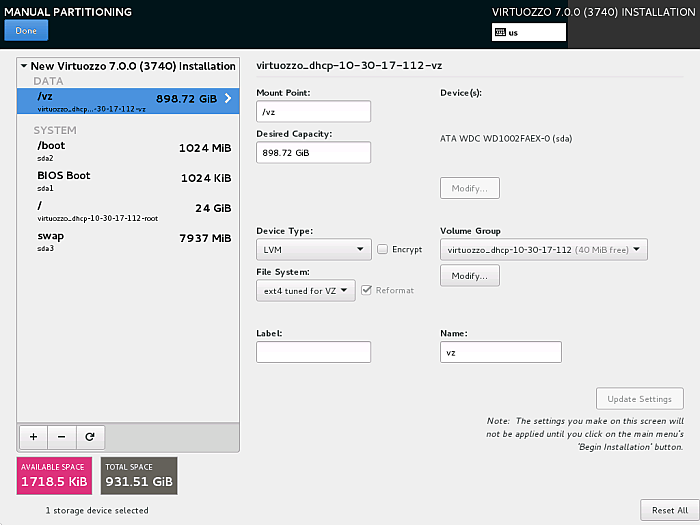
Task: Select the BIOS Boot partition entry
Action: [x=128, y=180]
